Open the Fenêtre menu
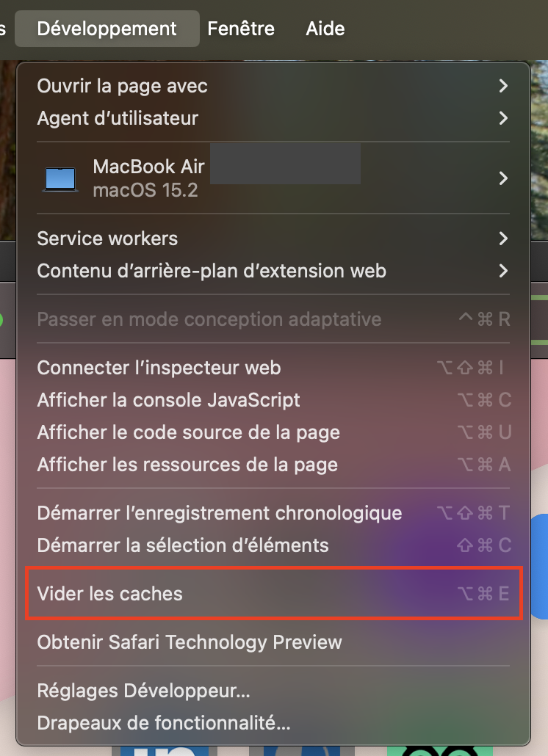The width and height of the screenshot is (548, 756). point(241,29)
